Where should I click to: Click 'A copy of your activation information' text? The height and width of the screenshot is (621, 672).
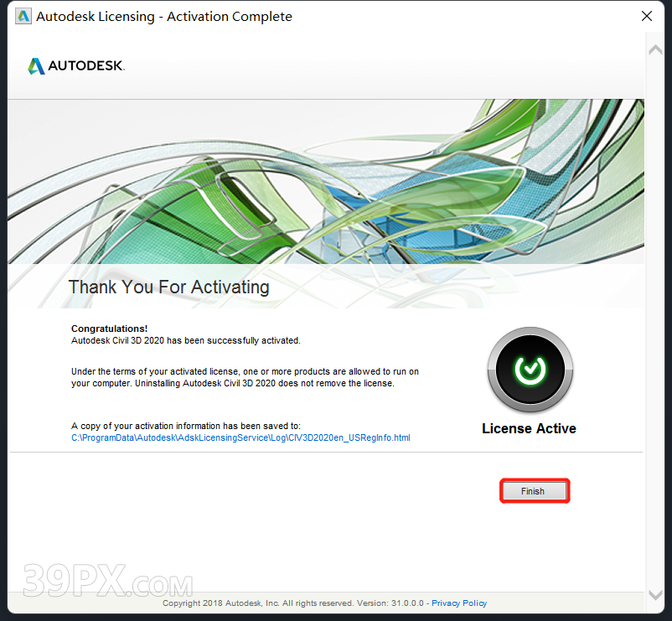coord(186,426)
